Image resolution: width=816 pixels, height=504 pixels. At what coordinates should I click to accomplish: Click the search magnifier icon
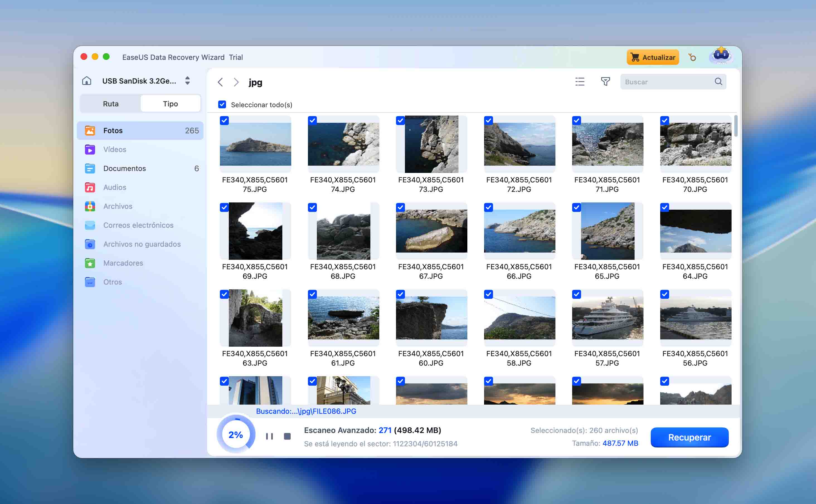click(x=718, y=82)
